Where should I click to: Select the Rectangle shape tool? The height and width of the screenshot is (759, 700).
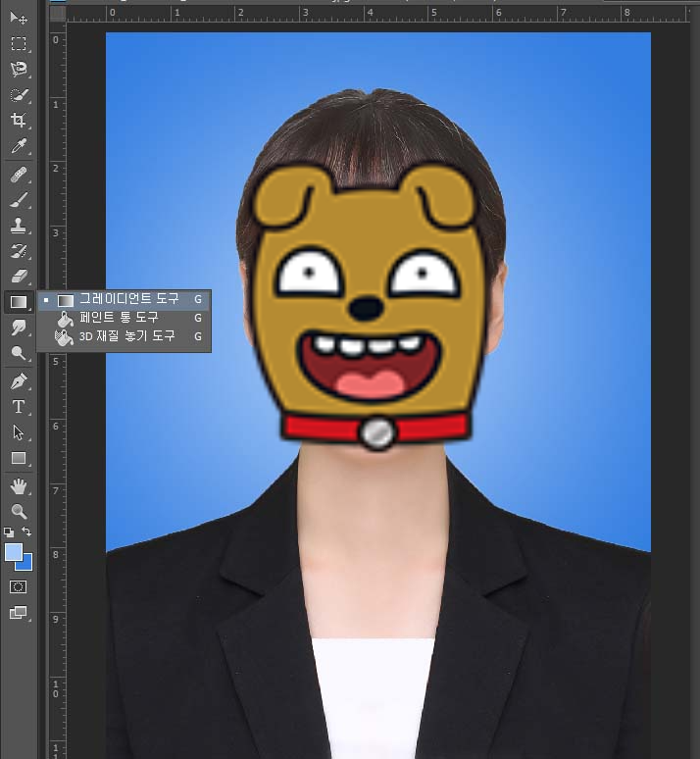[19, 458]
